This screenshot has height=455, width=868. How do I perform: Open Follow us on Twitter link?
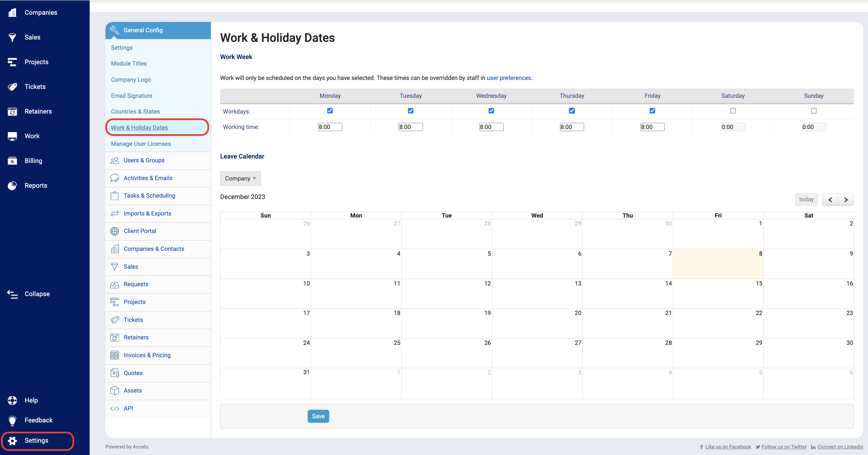coord(784,447)
